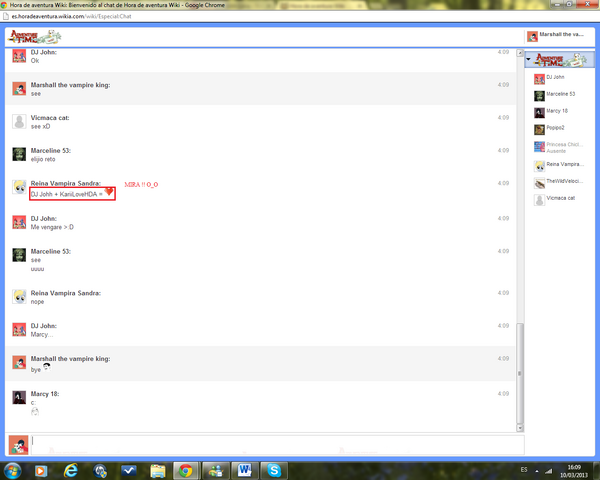The width and height of the screenshot is (600, 480).
Task: Click the network signal tray icon
Action: pos(549,471)
